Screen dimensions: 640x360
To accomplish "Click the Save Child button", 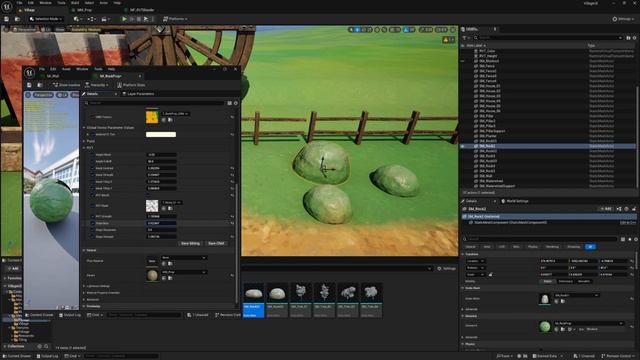I will [216, 243].
